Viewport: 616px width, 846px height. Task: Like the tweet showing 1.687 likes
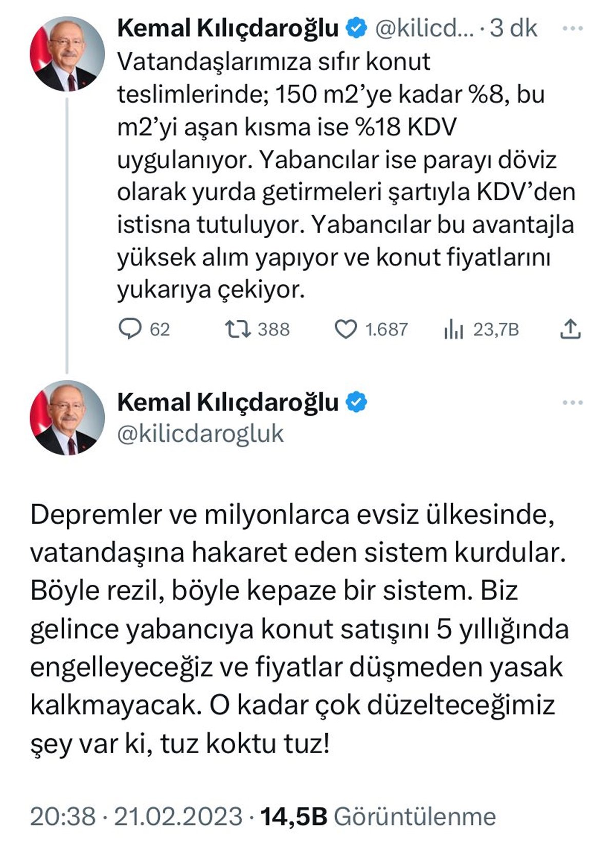point(345,329)
